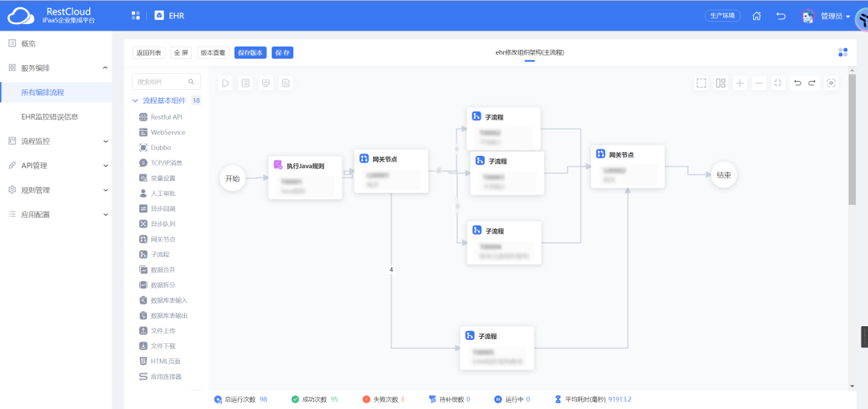Select the 数据库表输入 component

coord(163,300)
